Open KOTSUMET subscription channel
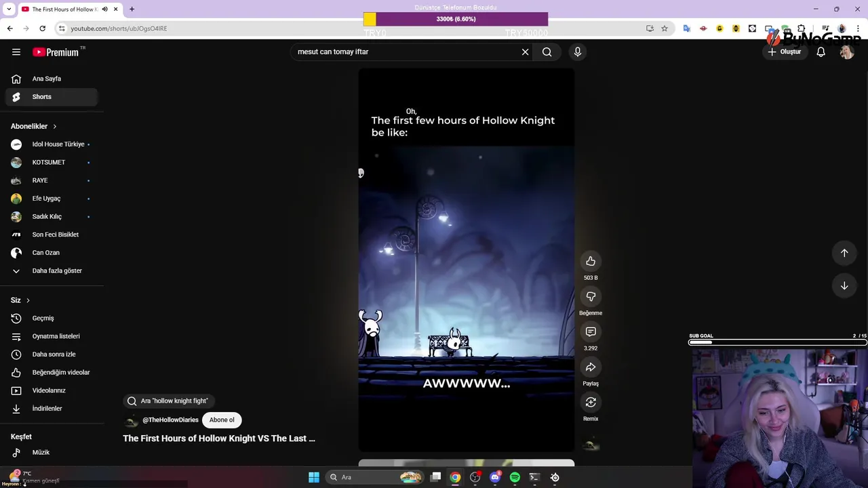 click(52, 163)
